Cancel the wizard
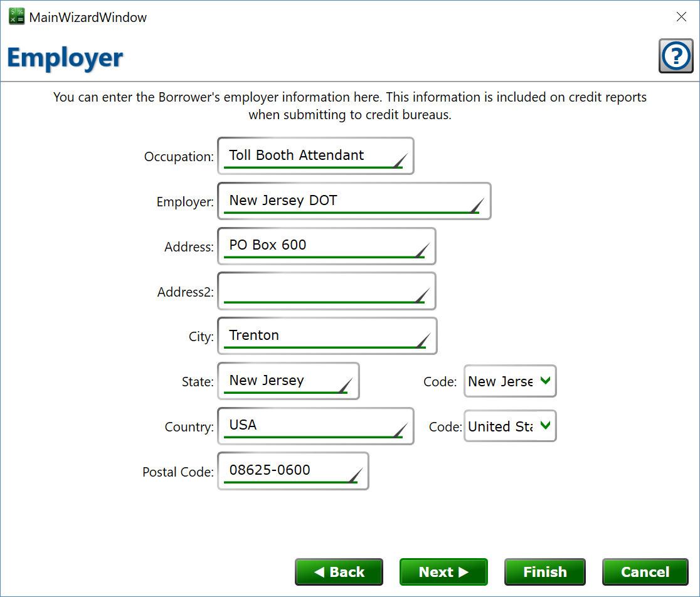Viewport: 700px width, 597px height. click(x=645, y=571)
